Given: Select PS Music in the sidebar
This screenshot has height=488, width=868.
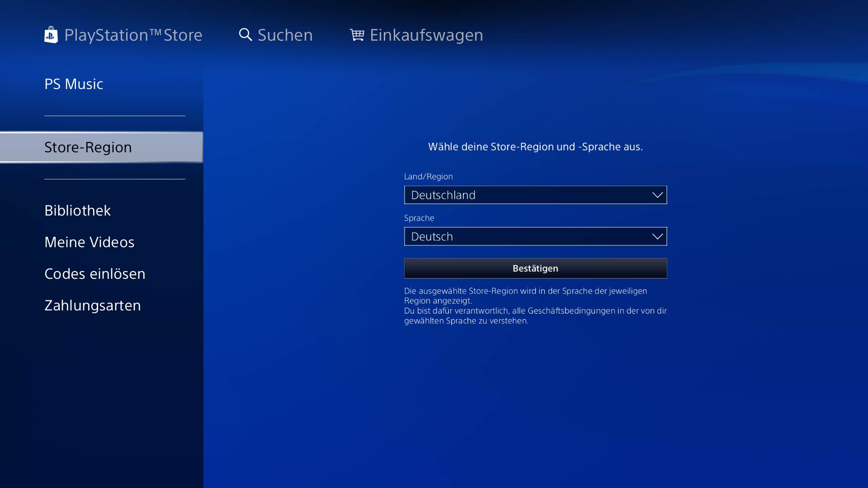Looking at the screenshot, I should tap(74, 84).
